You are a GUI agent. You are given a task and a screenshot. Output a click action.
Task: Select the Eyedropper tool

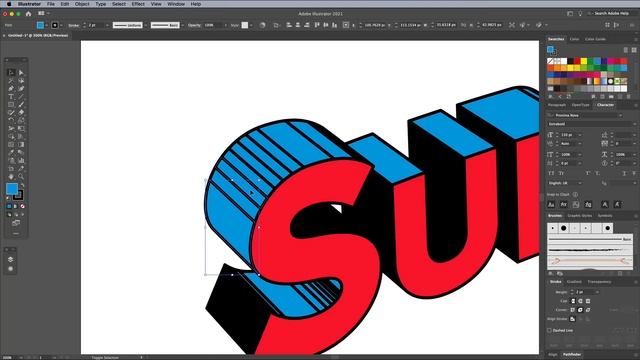click(x=11, y=152)
